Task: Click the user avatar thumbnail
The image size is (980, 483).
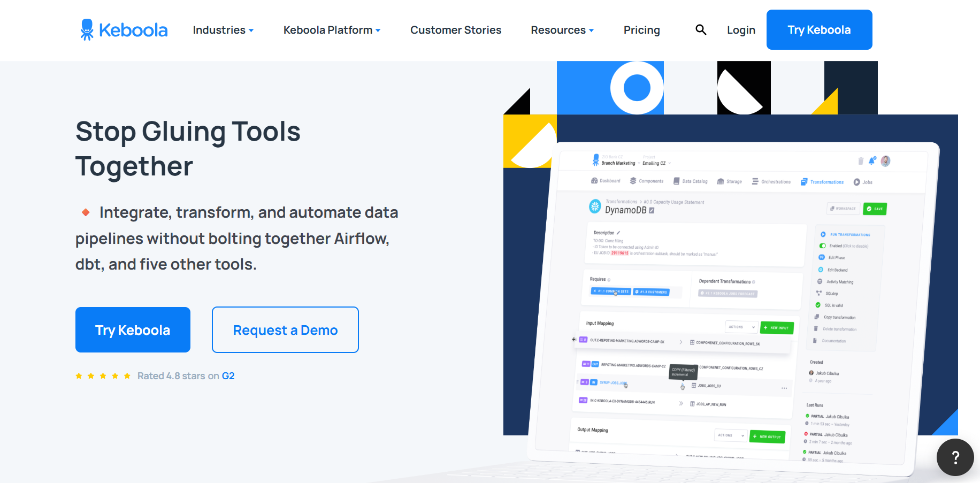Action: pos(885,161)
